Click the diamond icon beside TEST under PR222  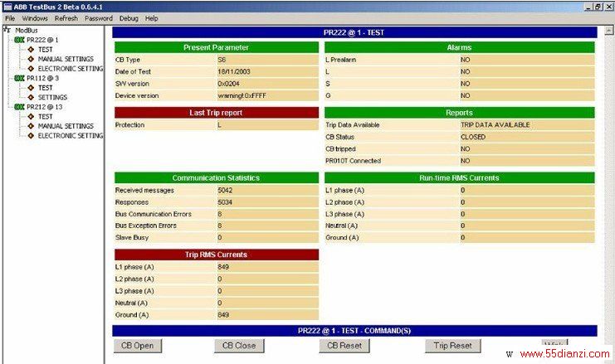[x=31, y=50]
